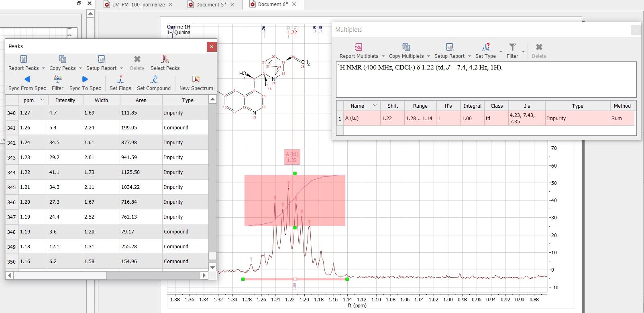
Task: Expand Report Peaks dropdown arrow
Action: click(43, 68)
